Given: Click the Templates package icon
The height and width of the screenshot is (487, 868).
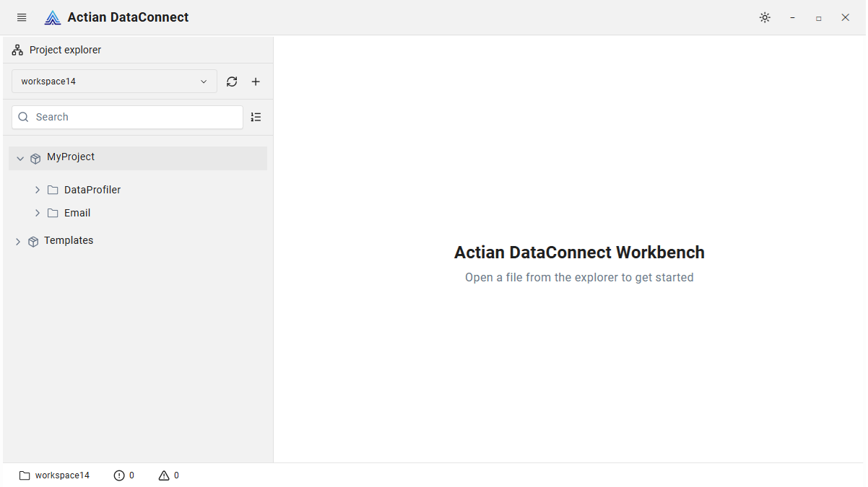Looking at the screenshot, I should tap(33, 242).
